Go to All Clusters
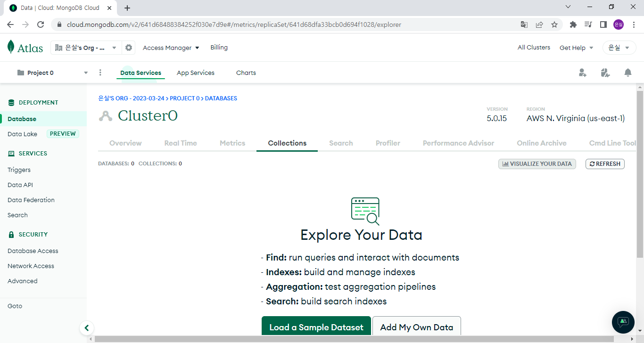Viewport: 644px width, 343px height. (534, 47)
